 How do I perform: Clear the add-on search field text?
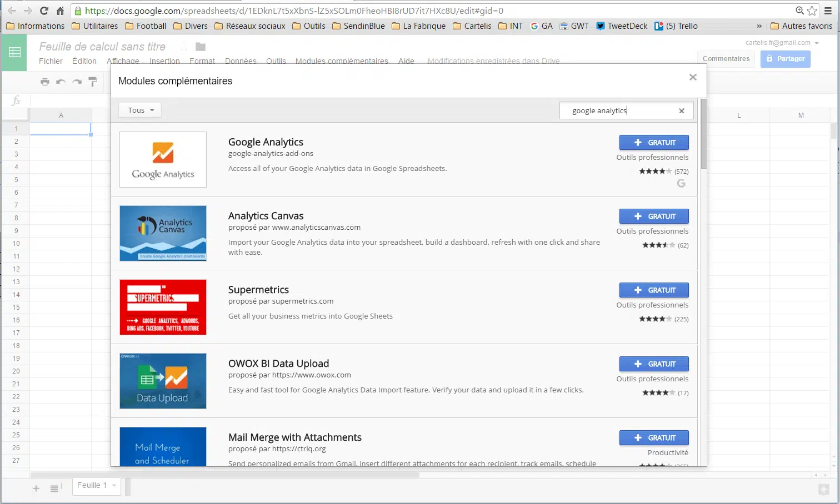682,111
